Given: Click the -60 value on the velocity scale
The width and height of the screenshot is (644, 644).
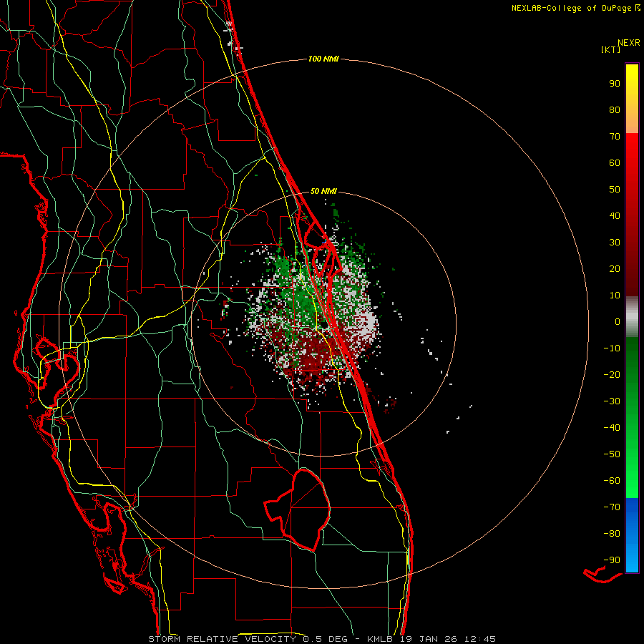Looking at the screenshot, I should tap(612, 481).
